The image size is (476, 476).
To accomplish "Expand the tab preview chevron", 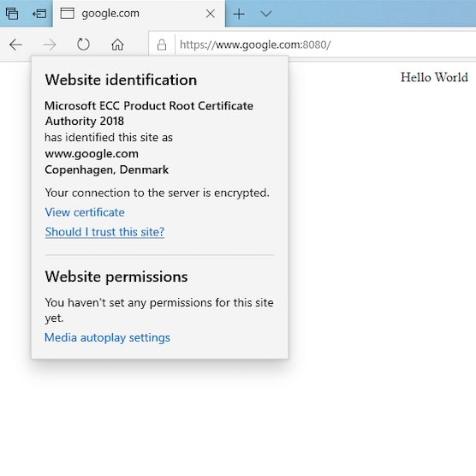I will (266, 14).
